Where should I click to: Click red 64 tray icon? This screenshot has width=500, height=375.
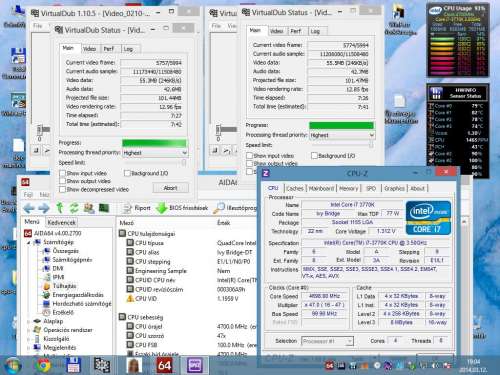[x=329, y=366]
